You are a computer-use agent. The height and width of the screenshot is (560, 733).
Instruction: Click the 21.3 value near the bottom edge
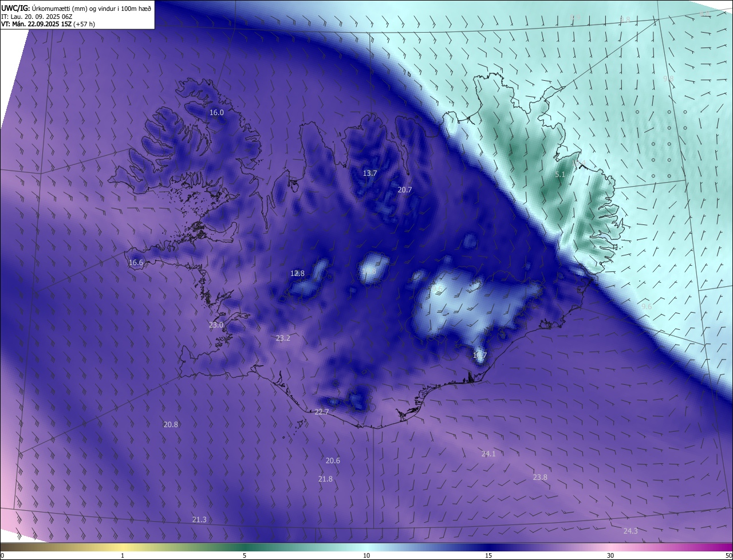tap(199, 520)
